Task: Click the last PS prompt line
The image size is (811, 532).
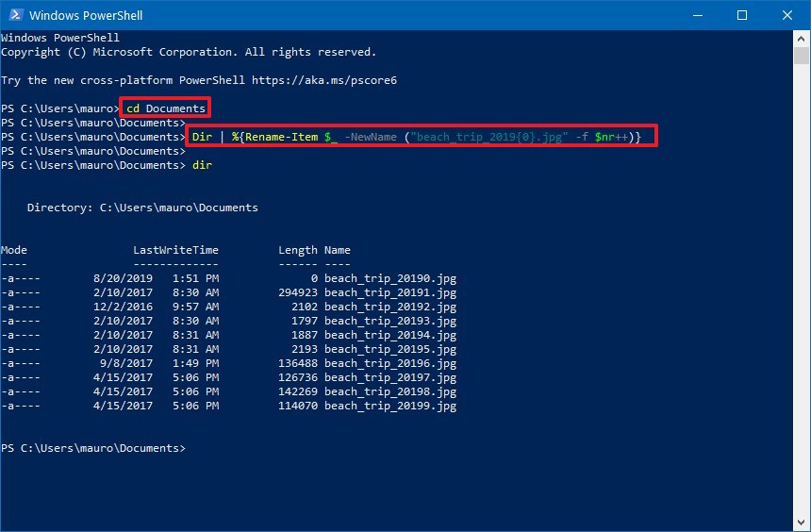Action: click(93, 448)
